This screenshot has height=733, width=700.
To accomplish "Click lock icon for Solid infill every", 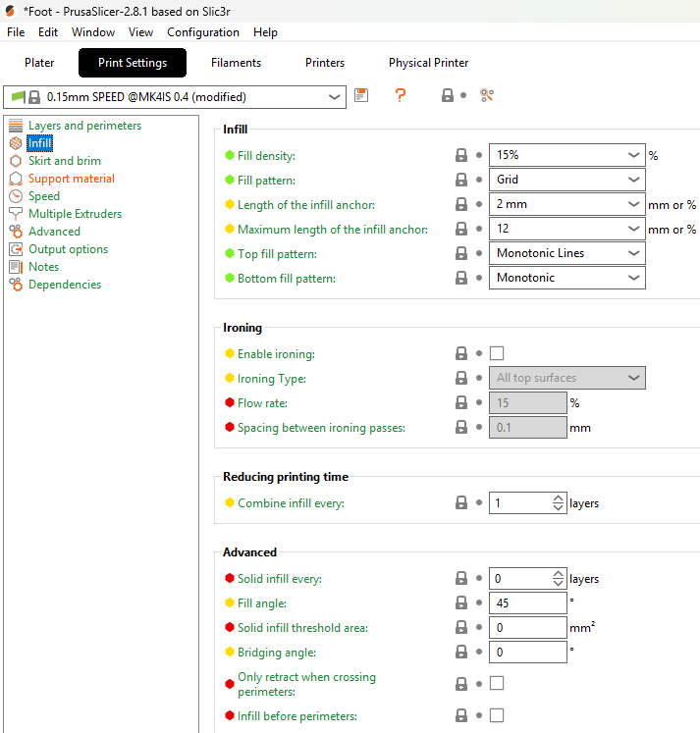I will pos(461,578).
